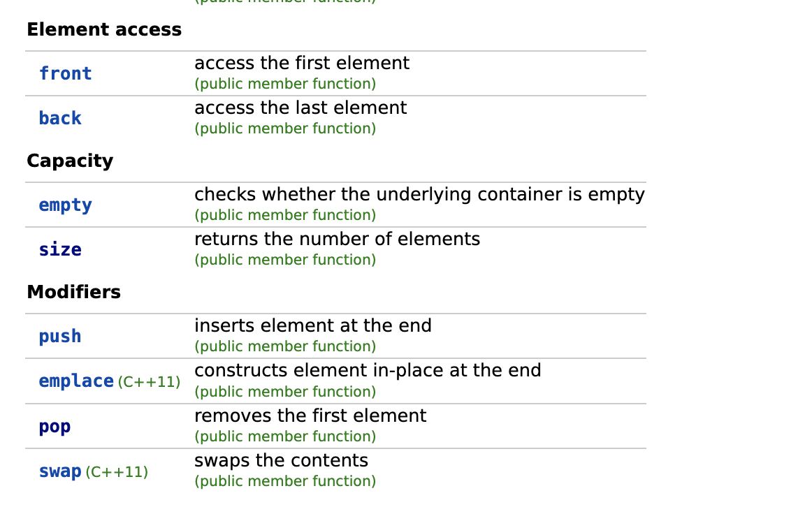Viewport: 812px width, 507px height.
Task: Click the 'access the last element' description
Action: (x=300, y=108)
